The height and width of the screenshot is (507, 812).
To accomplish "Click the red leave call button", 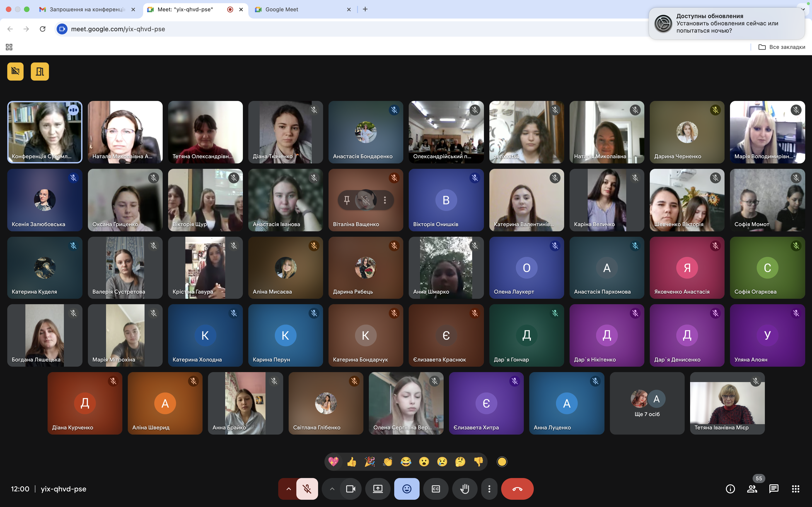I will (517, 489).
